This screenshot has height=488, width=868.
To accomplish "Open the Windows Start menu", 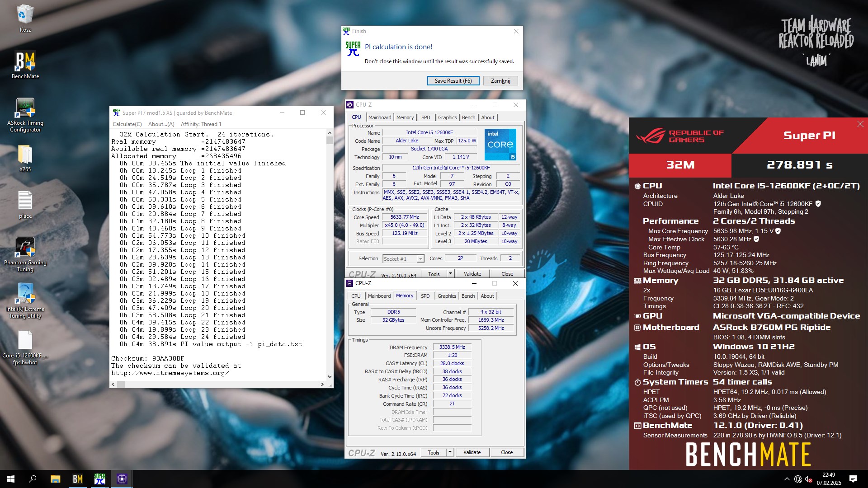I will [x=11, y=479].
